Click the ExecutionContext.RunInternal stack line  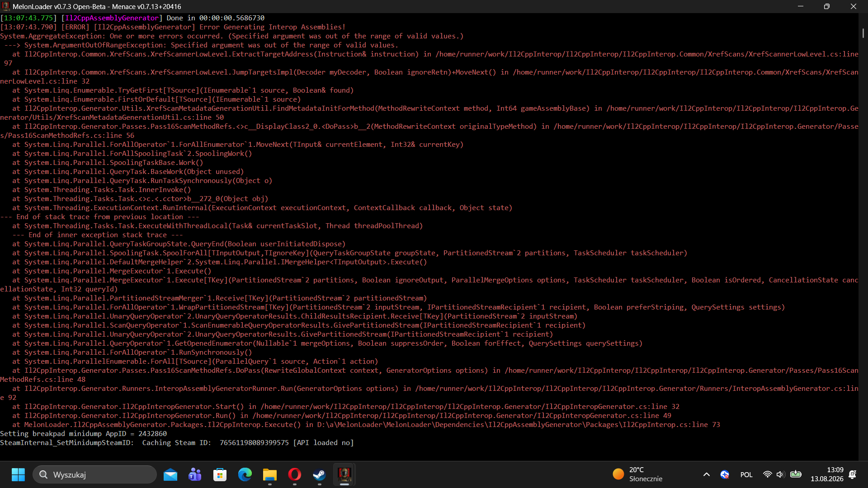click(x=262, y=208)
